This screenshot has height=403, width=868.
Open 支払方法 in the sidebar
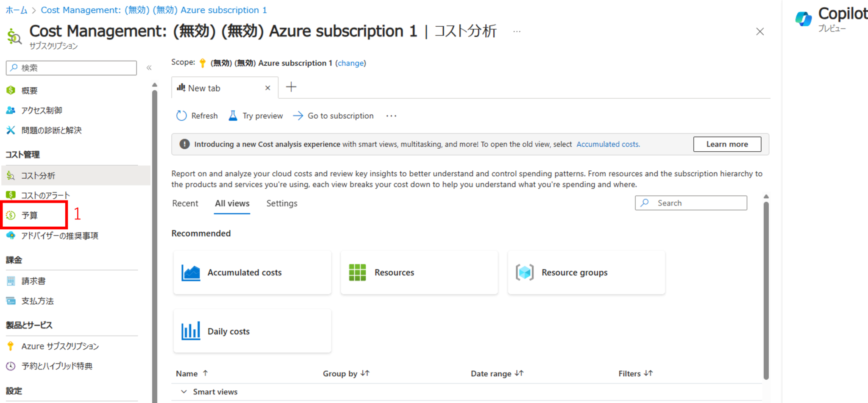tap(37, 301)
